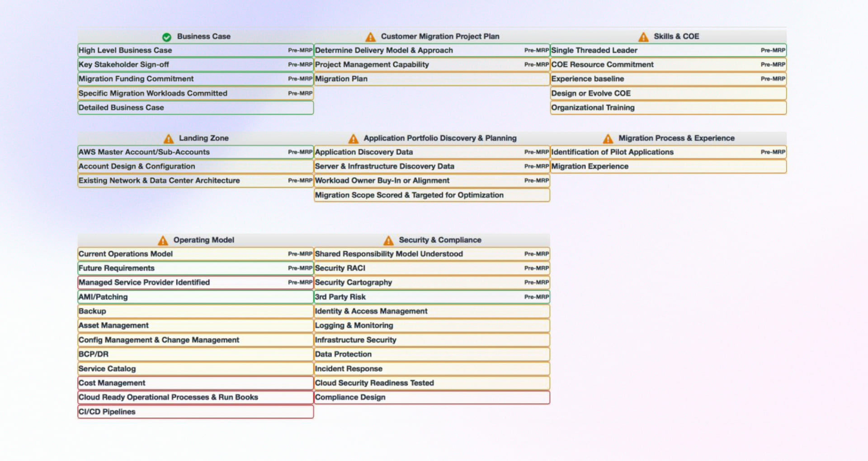Screen dimensions: 868x461
Task: Open COE Resource Commitment item
Action: coord(668,65)
